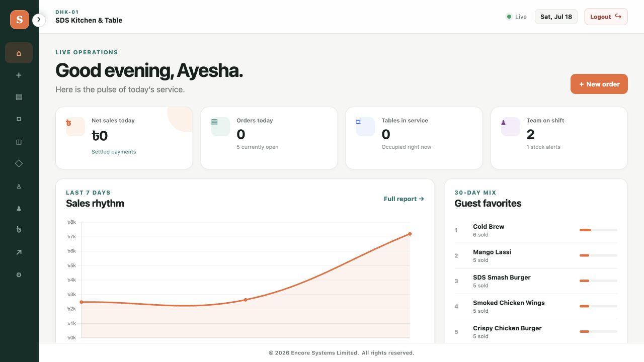Click the SDS Smash Burger progress bar
The image size is (644, 362).
point(598,281)
